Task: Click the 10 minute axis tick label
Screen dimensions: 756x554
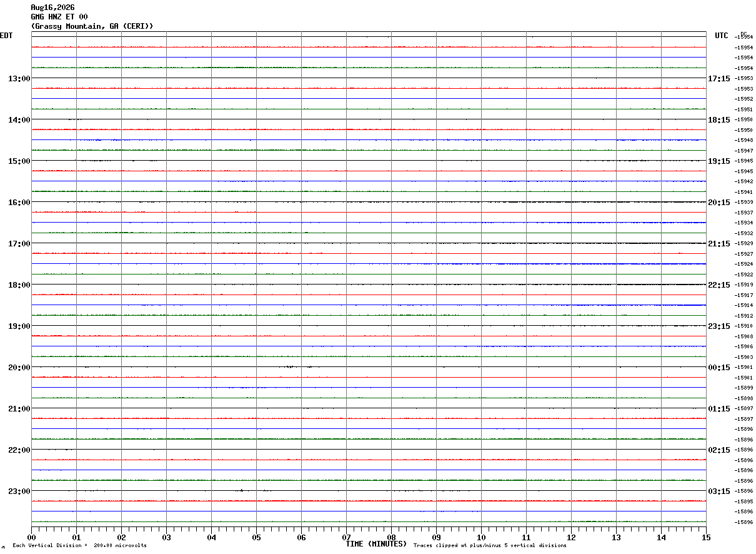Action: (481, 537)
